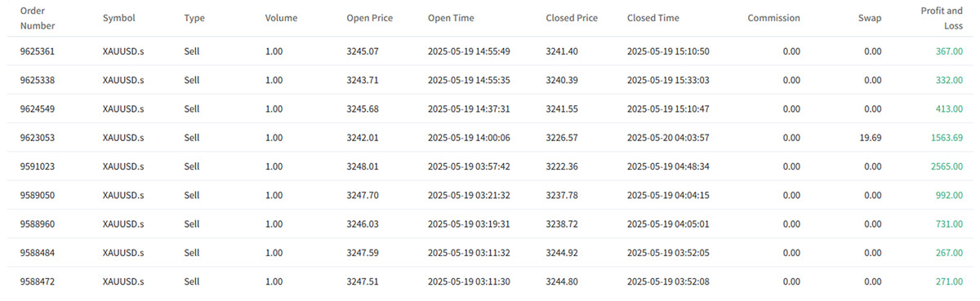The width and height of the screenshot is (980, 301).
Task: Click open time 2025-05-19 14:37:31
Action: click(469, 108)
